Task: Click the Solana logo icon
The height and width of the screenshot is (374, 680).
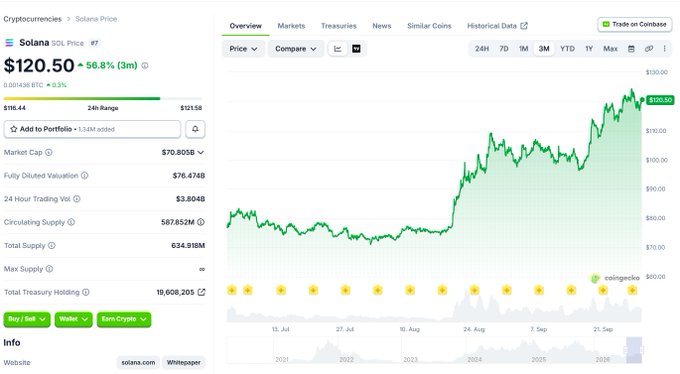Action: [9, 43]
